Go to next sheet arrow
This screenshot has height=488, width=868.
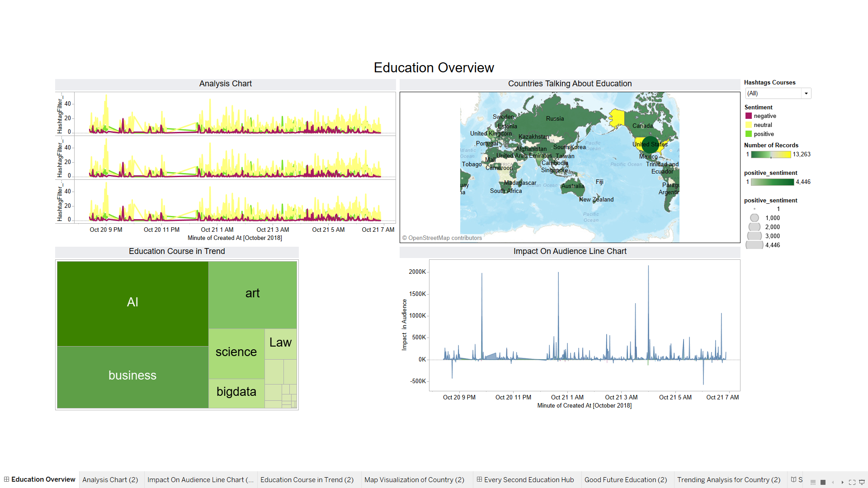[843, 482]
